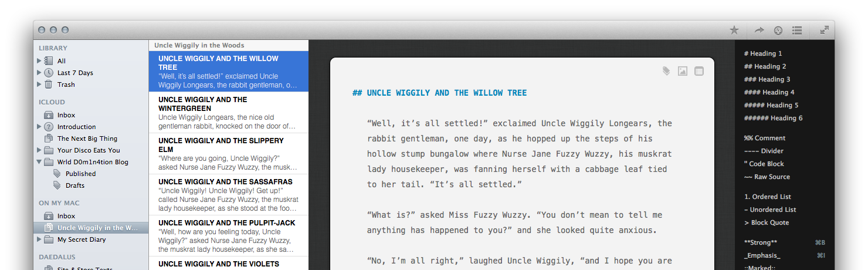Open Uncle Wiggily and the Slippery Elm sheet
The height and width of the screenshot is (270, 868).
click(229, 154)
